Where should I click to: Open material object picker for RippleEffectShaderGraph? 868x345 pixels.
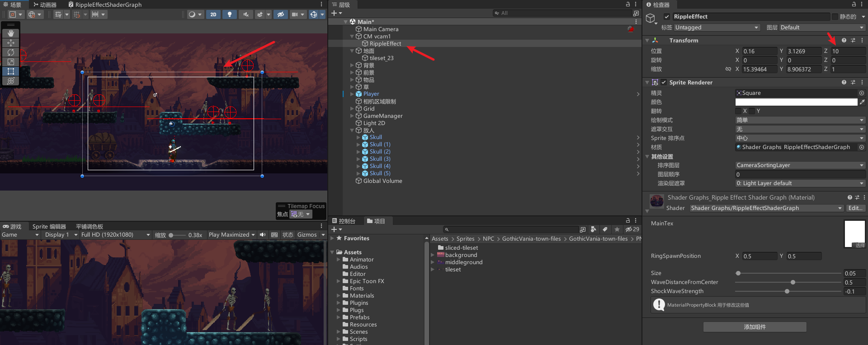tap(862, 147)
